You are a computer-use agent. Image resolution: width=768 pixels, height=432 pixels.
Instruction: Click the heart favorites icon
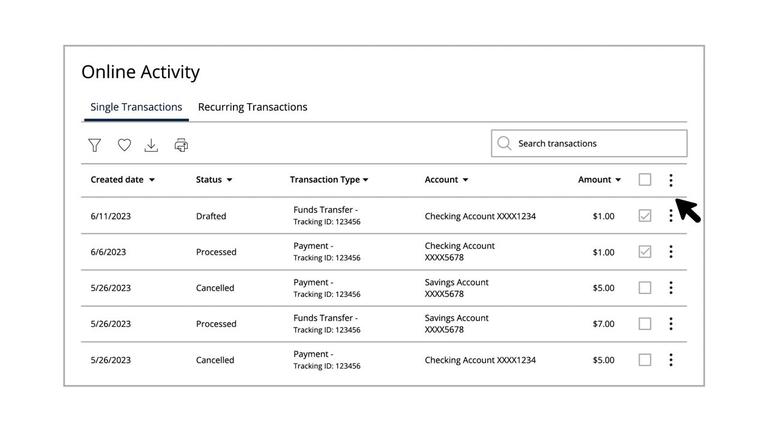(x=124, y=145)
